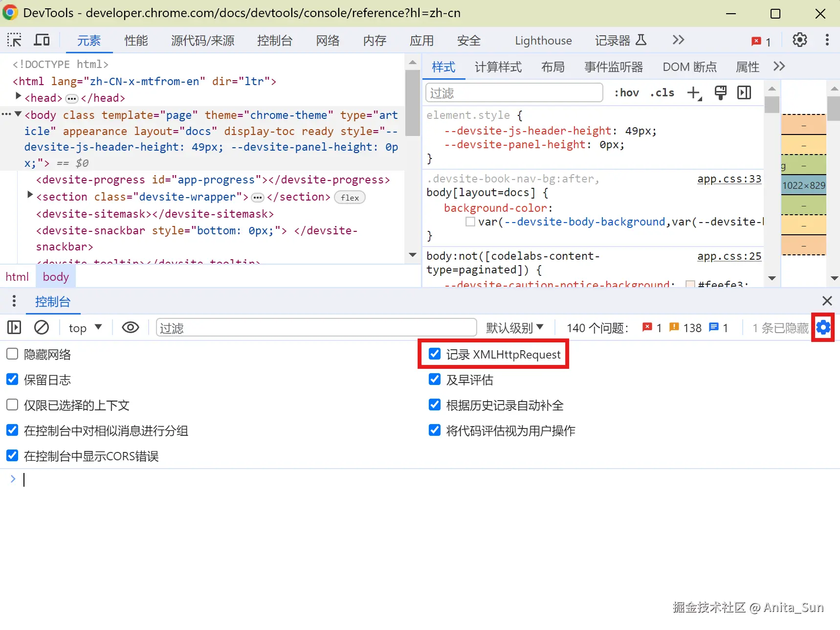Expand the head element tree node
Image resolution: width=840 pixels, height=630 pixels.
click(18, 96)
